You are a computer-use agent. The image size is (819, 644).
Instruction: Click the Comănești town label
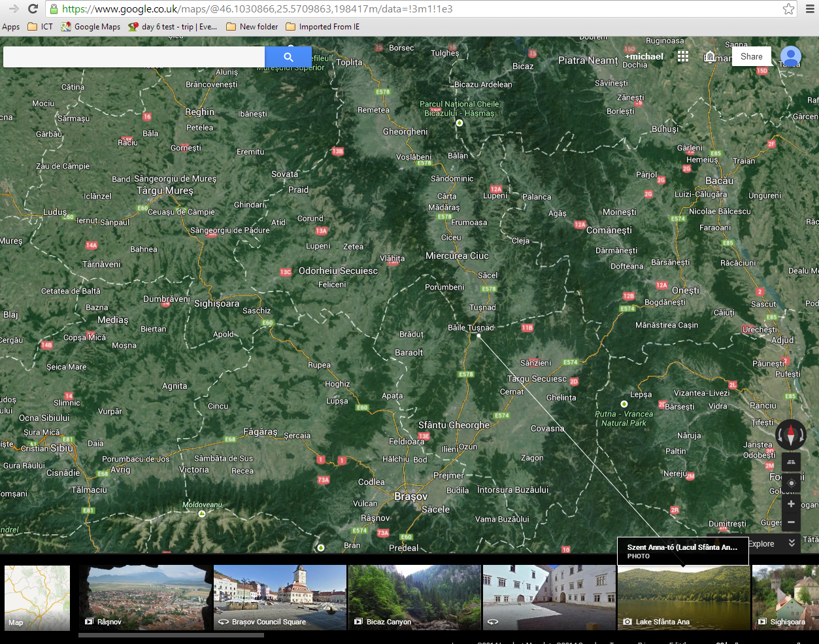click(x=609, y=230)
